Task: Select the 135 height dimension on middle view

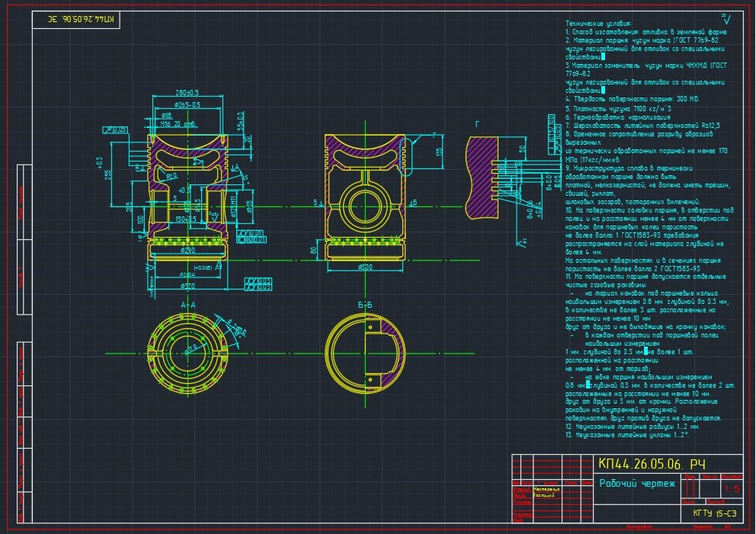Action: pos(438,153)
